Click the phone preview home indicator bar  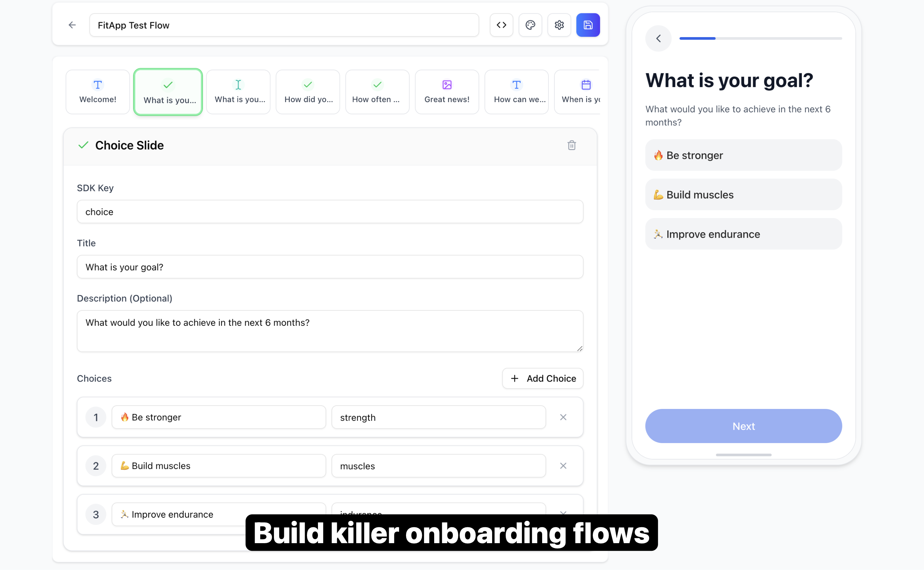(744, 455)
